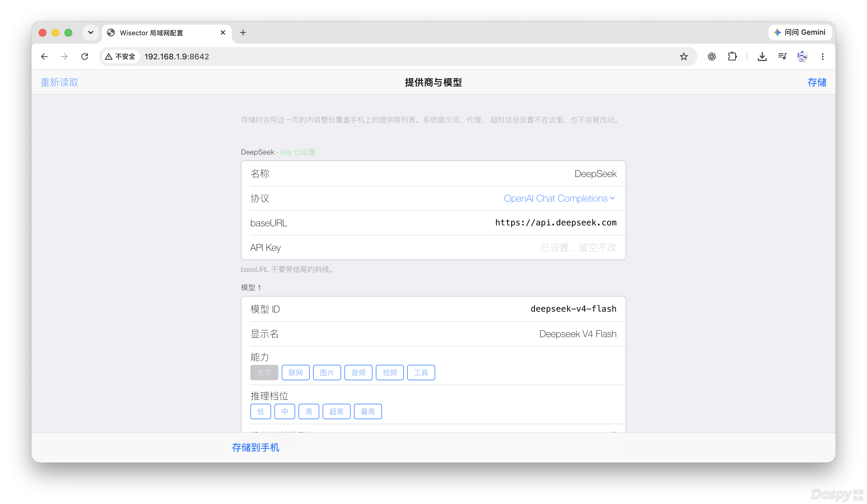Open the media controls icon
Screen dimensions: 867x504
pos(782,57)
